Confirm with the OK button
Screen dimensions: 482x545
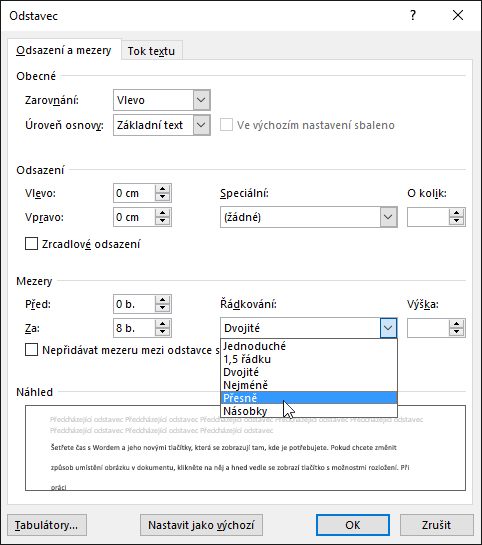(353, 525)
